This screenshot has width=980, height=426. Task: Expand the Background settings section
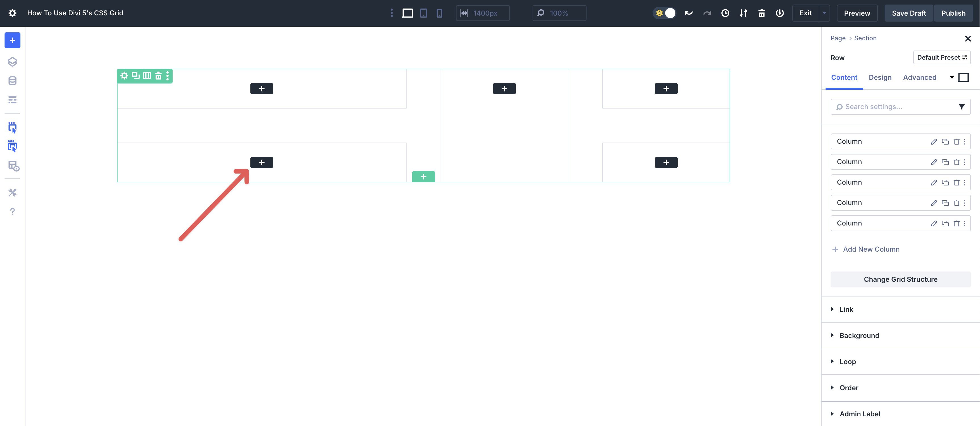point(859,335)
